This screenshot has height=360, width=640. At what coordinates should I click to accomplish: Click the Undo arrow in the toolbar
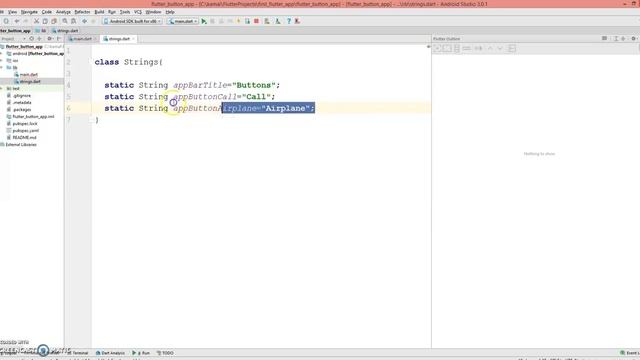coord(17,21)
